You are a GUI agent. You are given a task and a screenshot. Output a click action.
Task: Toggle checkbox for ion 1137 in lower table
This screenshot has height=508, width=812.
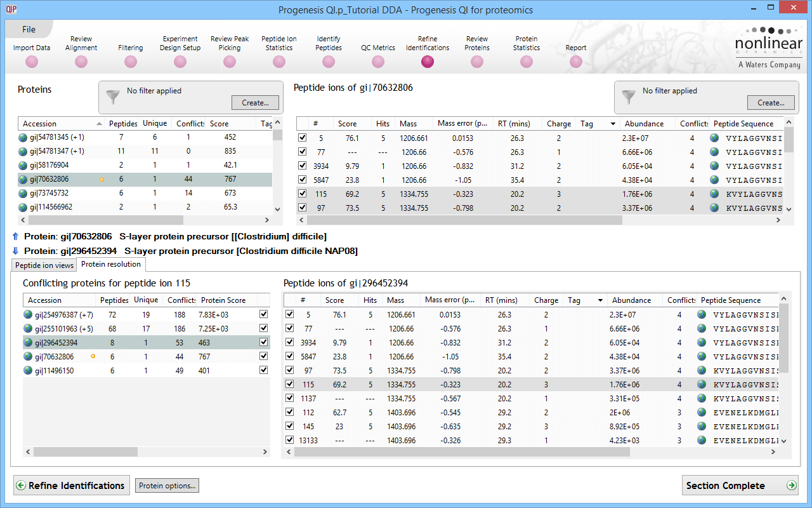click(x=290, y=398)
